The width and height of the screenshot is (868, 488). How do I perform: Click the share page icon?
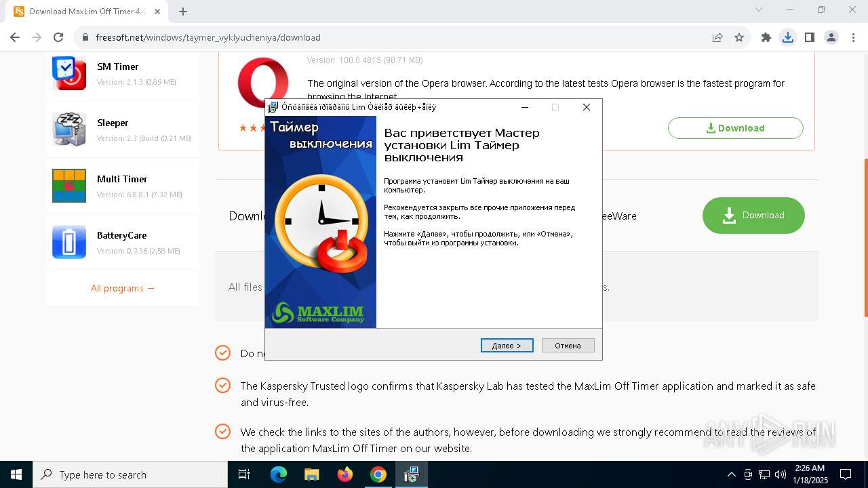pyautogui.click(x=717, y=37)
